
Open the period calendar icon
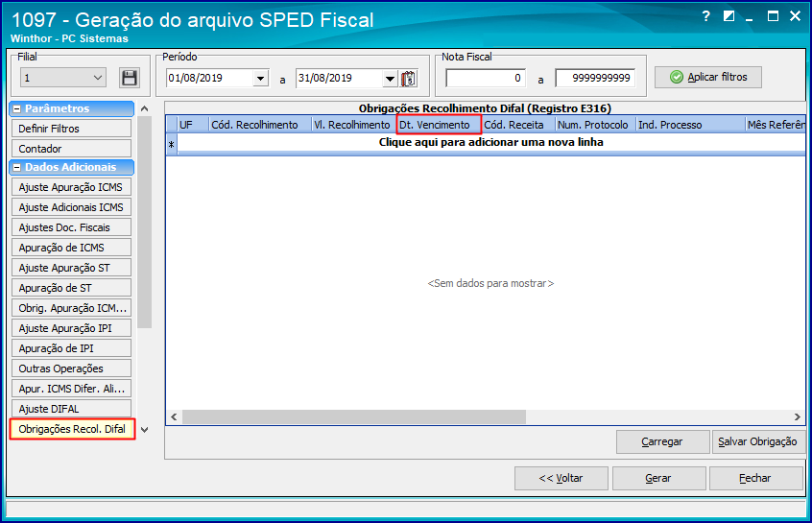pos(409,79)
